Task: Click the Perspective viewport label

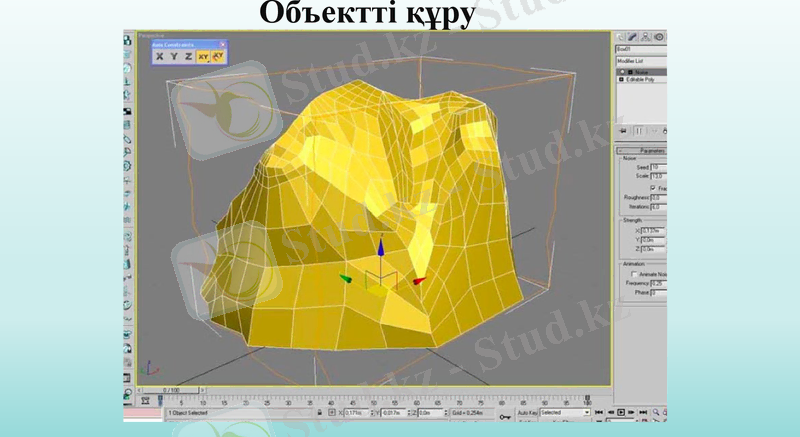Action: (x=152, y=36)
